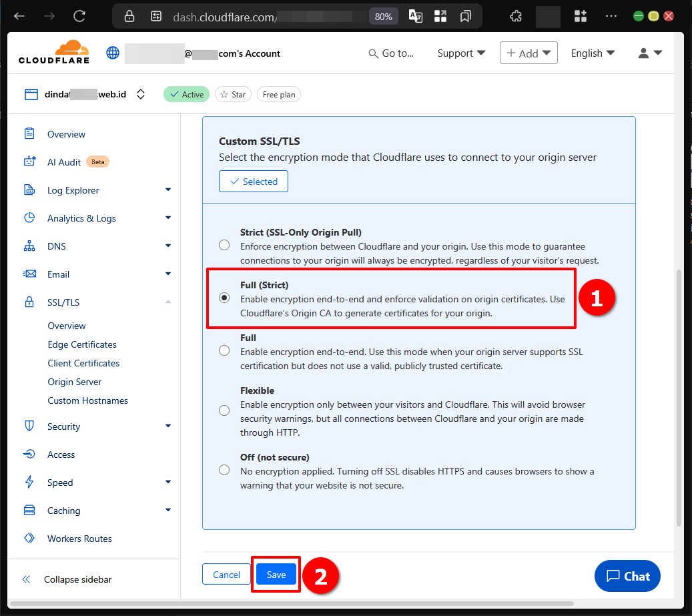Image resolution: width=692 pixels, height=616 pixels.
Task: Click the vertical page scrollbar
Action: (x=679, y=397)
